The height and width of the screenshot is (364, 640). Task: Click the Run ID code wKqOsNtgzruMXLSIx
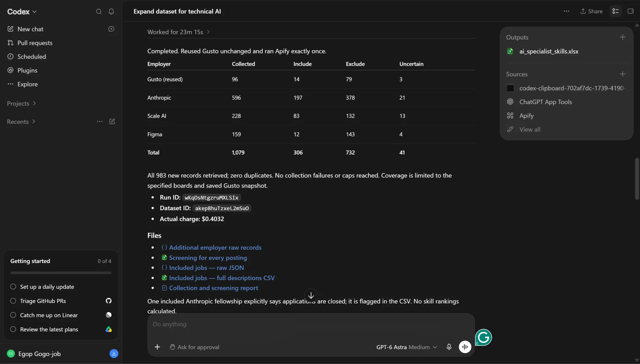tap(212, 198)
